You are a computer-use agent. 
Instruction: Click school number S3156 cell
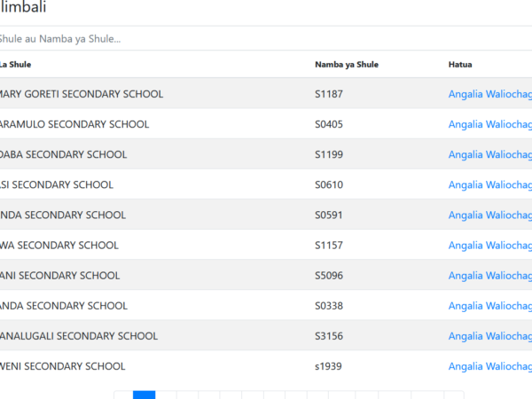tap(329, 336)
